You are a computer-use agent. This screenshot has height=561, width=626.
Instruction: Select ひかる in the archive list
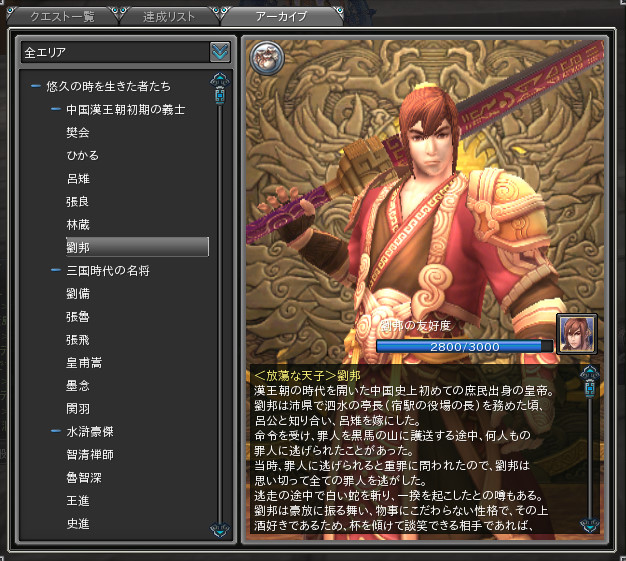click(x=82, y=155)
